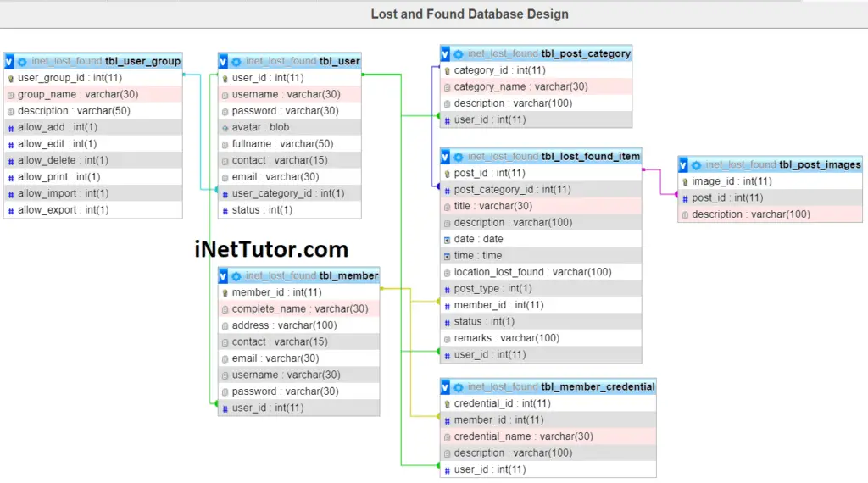Image resolution: width=868 pixels, height=483 pixels.
Task: Select 'allow_print : int(1)' row
Action: (x=93, y=177)
